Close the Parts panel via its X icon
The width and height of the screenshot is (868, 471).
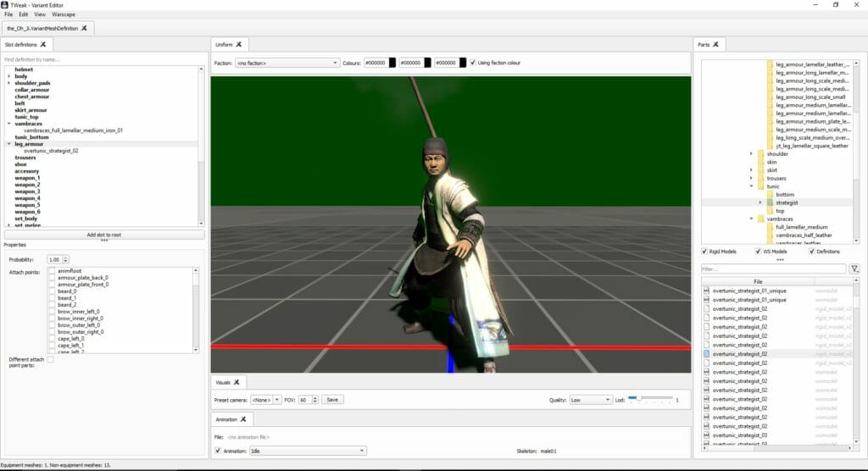[715, 44]
